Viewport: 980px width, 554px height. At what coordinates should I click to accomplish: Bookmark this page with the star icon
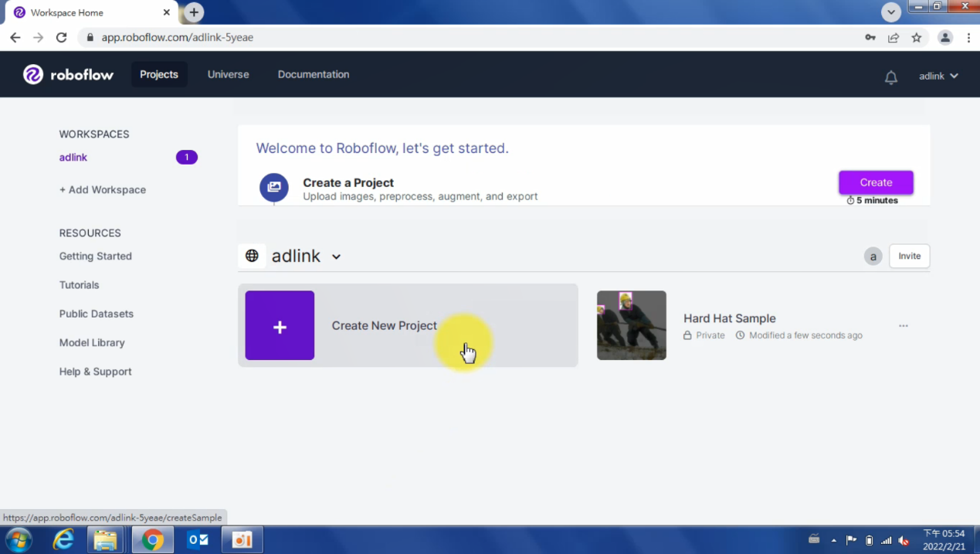916,37
